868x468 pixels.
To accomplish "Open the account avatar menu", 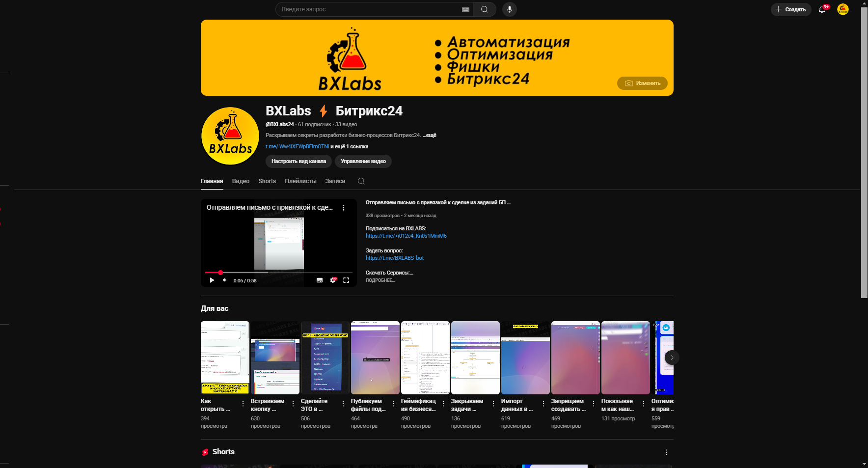I will tap(842, 9).
